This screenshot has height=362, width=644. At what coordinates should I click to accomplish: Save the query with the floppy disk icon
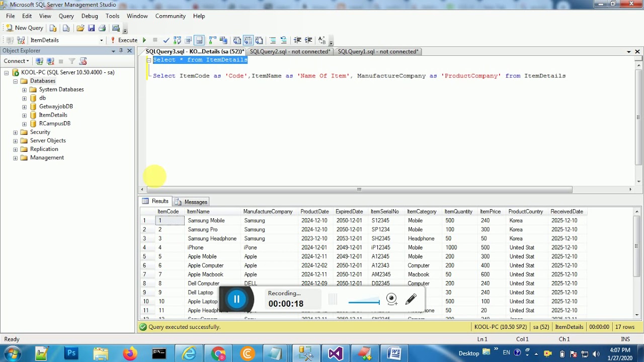(x=91, y=28)
